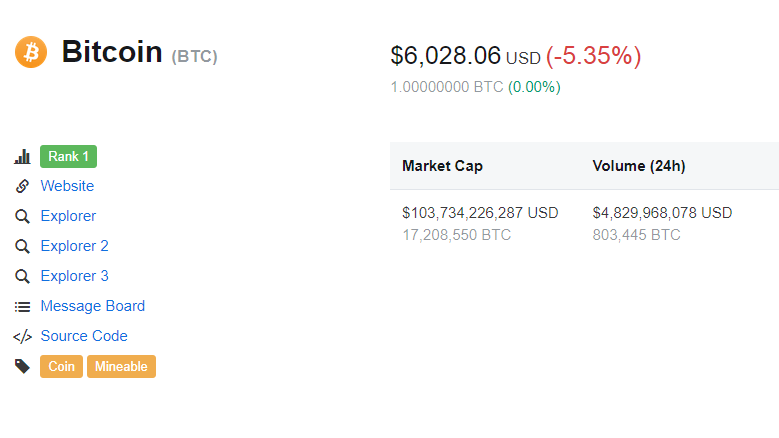Click the magnifier icon beside Explorer 3
The height and width of the screenshot is (438, 779).
[x=22, y=276]
